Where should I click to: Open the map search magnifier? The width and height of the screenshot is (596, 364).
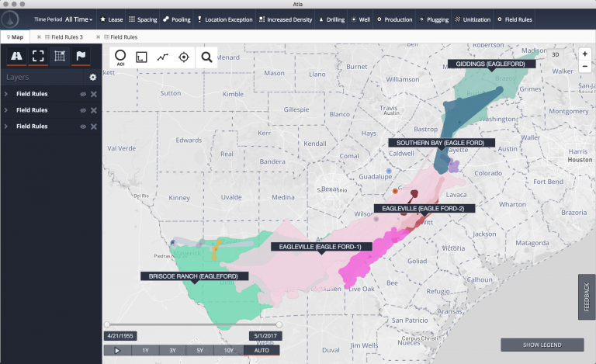click(x=206, y=57)
